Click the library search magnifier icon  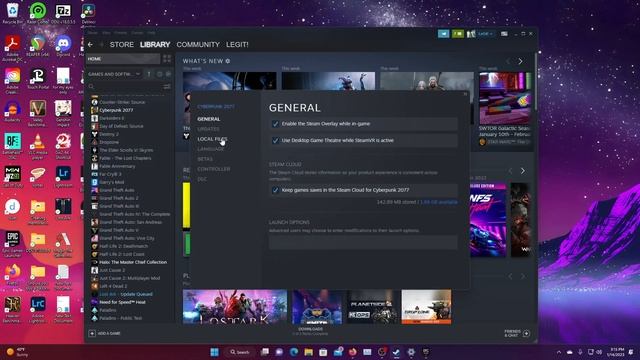[x=91, y=87]
